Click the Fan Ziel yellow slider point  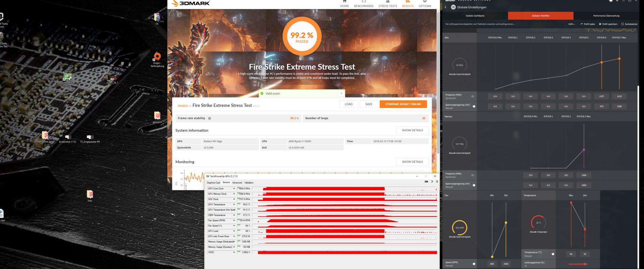pyautogui.click(x=506, y=222)
